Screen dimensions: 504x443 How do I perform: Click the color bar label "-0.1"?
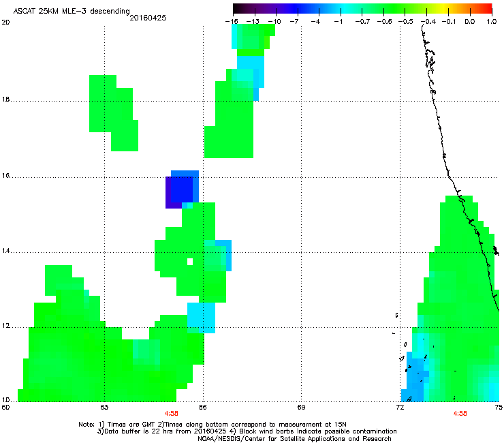(449, 22)
